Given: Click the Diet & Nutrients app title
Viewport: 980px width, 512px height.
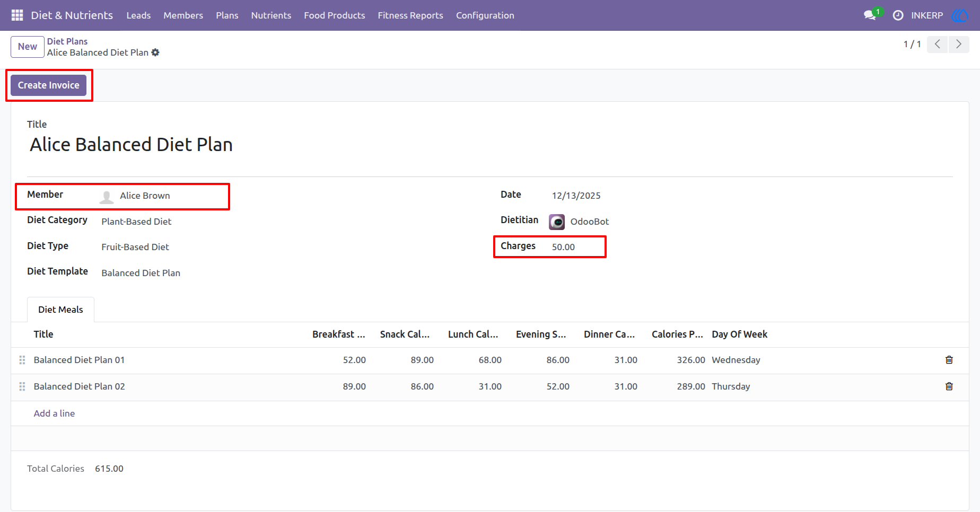Looking at the screenshot, I should point(72,15).
